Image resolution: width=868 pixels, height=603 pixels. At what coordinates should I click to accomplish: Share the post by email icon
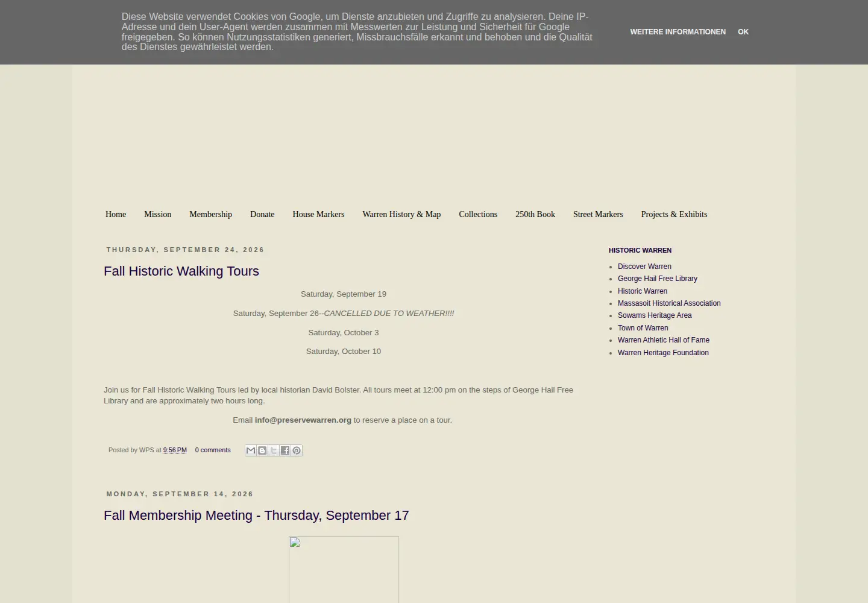coord(251,450)
